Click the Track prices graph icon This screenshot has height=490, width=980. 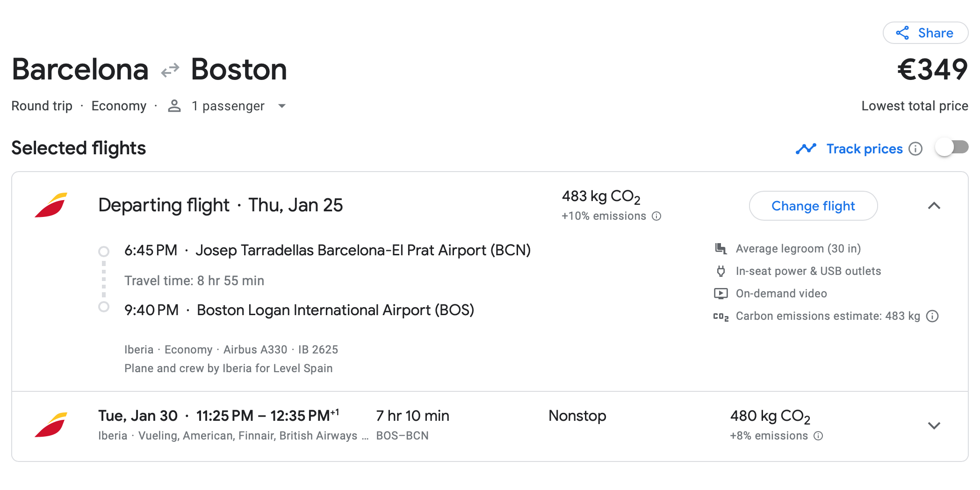click(806, 149)
